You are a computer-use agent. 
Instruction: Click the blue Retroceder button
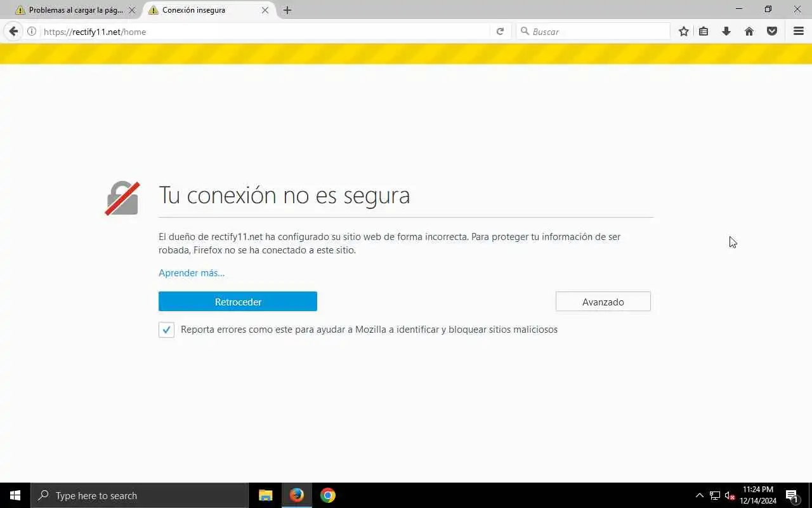[238, 302]
